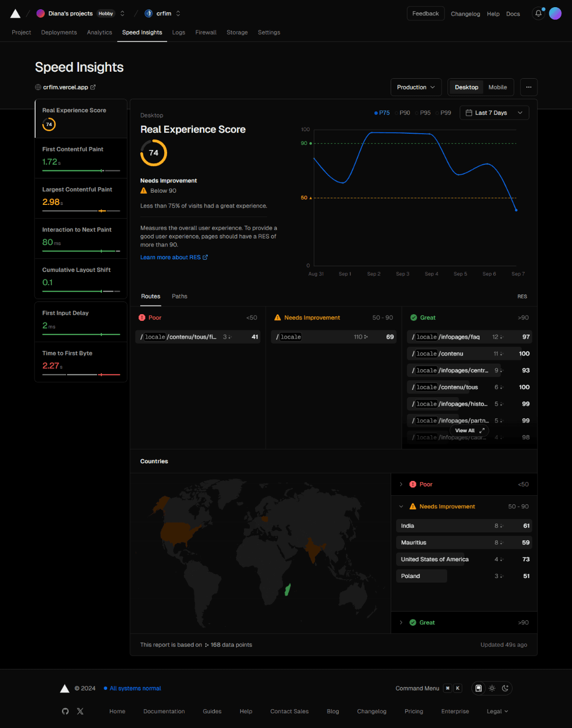Open the Production environment dropdown
Screen dimensions: 572x728
pyautogui.click(x=416, y=87)
